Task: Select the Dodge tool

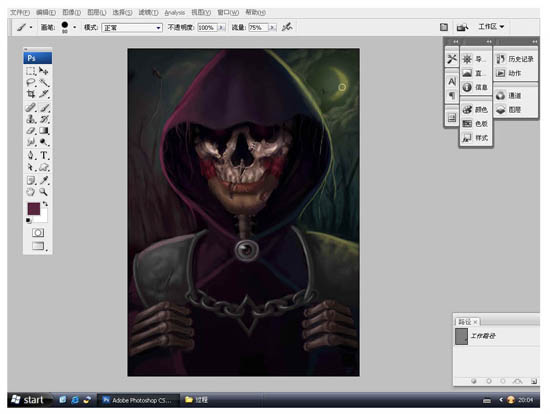Action: (44, 142)
